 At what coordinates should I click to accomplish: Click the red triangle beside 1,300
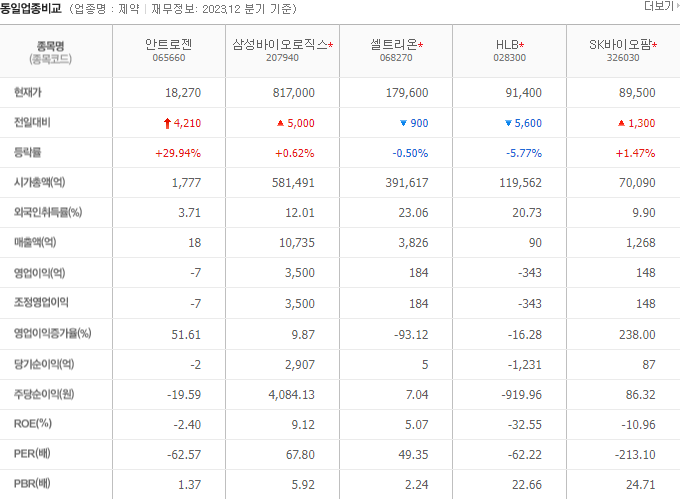coord(621,123)
